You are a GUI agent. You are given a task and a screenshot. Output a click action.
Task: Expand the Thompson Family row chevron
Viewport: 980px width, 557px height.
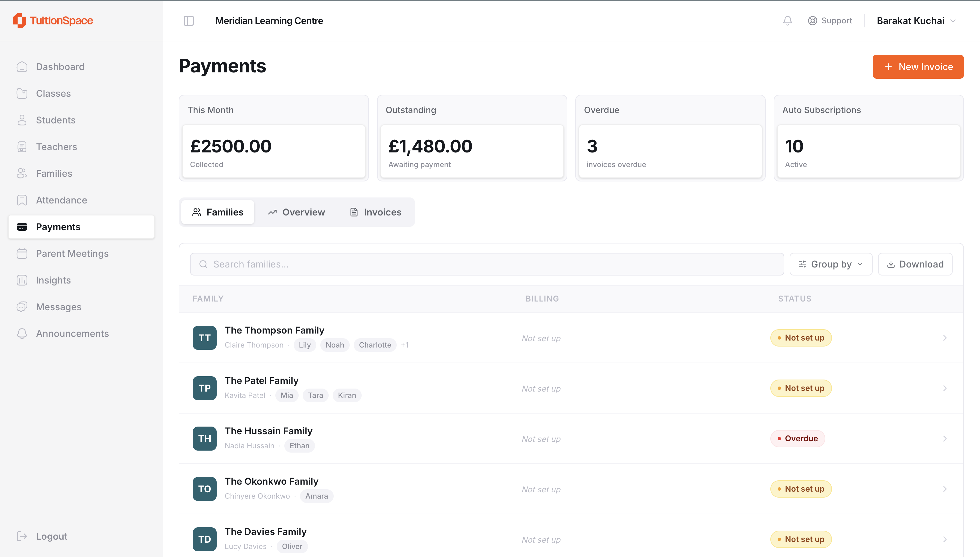[x=945, y=338]
